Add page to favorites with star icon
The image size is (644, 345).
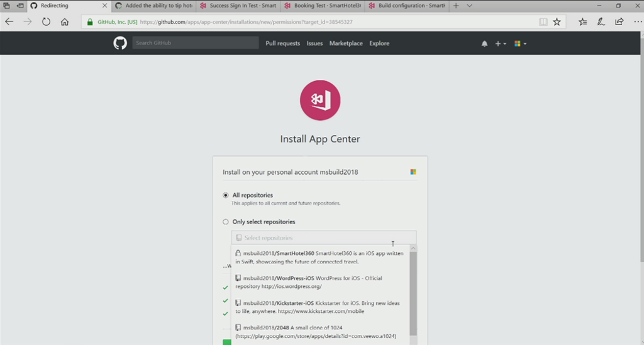pyautogui.click(x=557, y=22)
